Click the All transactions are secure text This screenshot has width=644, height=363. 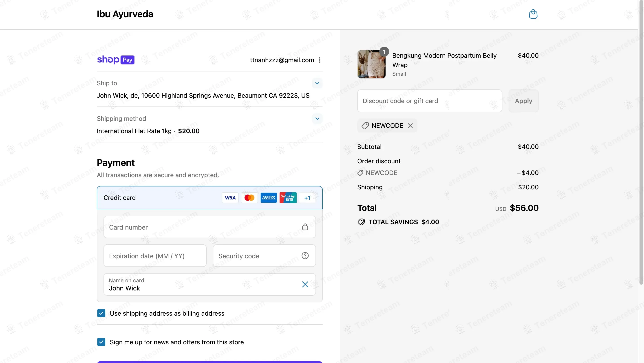158,175
